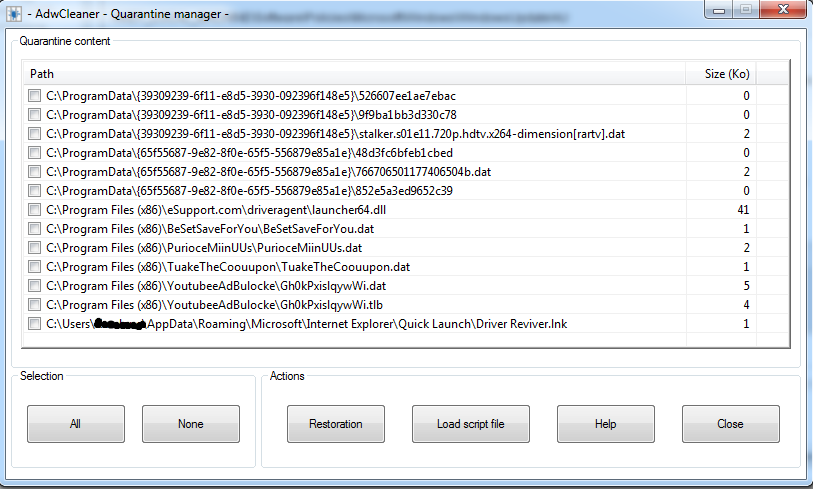Screen dimensions: 813x489
Task: Click size value 4 for Gh0kPxislqywWi.tlb
Action: point(746,305)
